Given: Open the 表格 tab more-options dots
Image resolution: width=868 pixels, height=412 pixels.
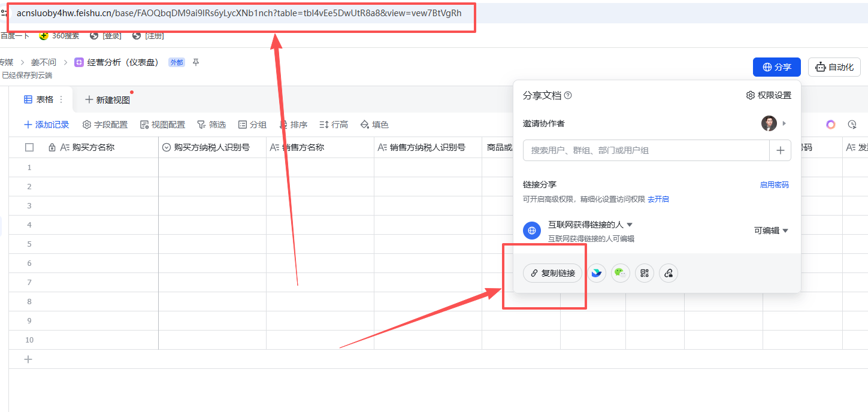Looking at the screenshot, I should pos(61,99).
